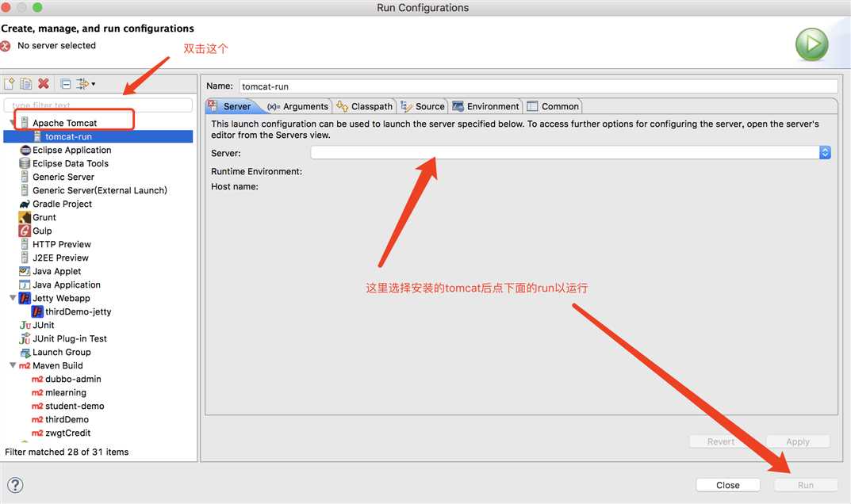
Task: Collapse the Apache Tomcat node
Action: 13,123
